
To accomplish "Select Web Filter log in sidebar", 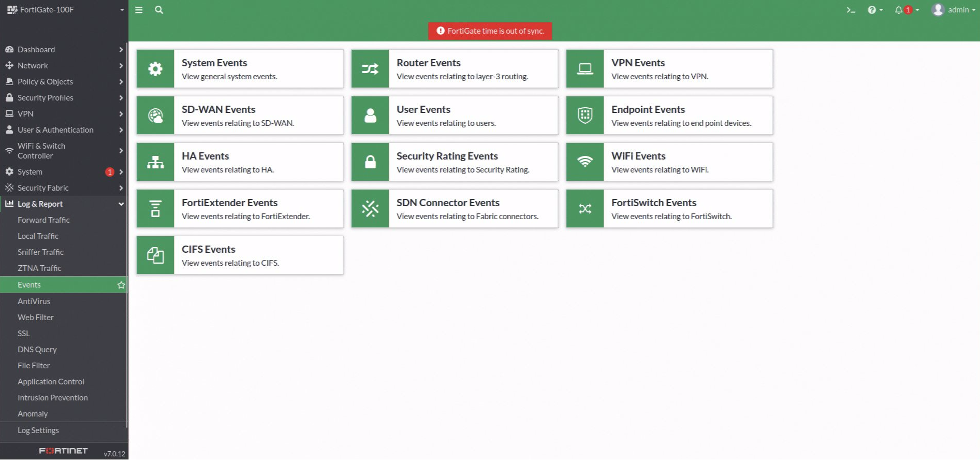I will (x=36, y=318).
